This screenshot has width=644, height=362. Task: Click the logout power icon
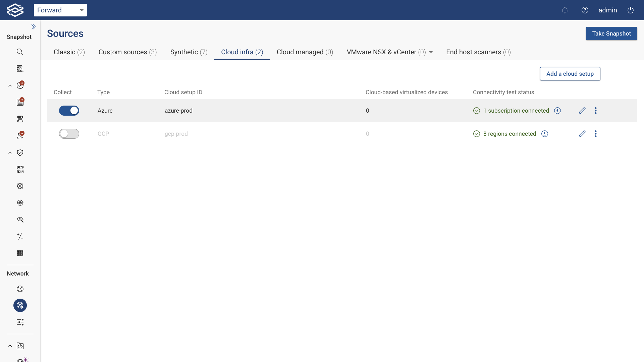click(x=630, y=10)
